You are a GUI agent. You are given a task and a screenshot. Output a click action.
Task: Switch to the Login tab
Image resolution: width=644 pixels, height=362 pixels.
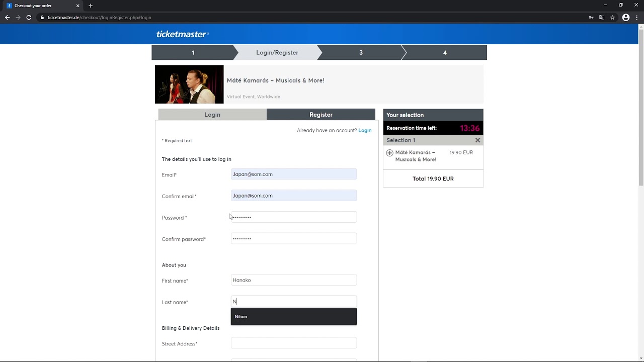point(212,115)
